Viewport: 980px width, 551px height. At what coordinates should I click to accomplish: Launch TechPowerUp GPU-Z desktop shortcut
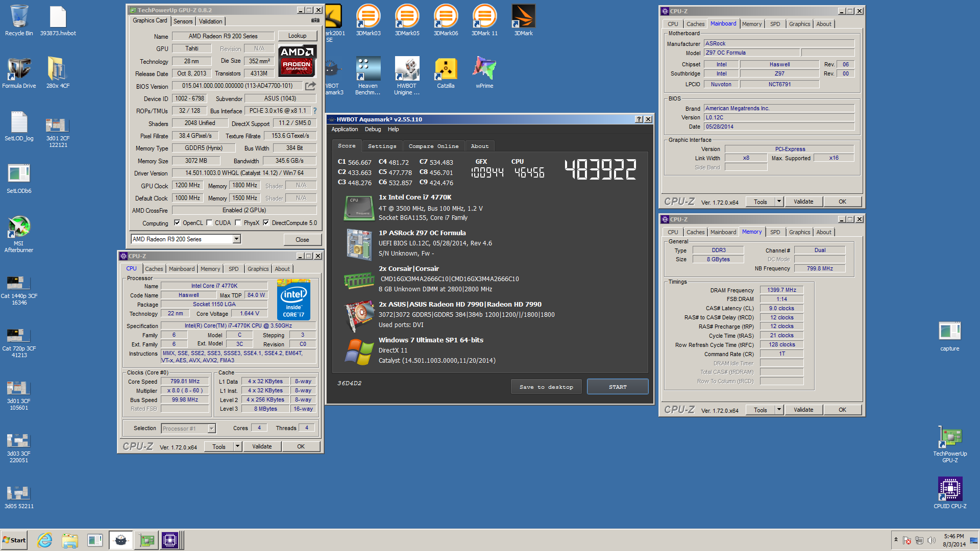click(950, 444)
